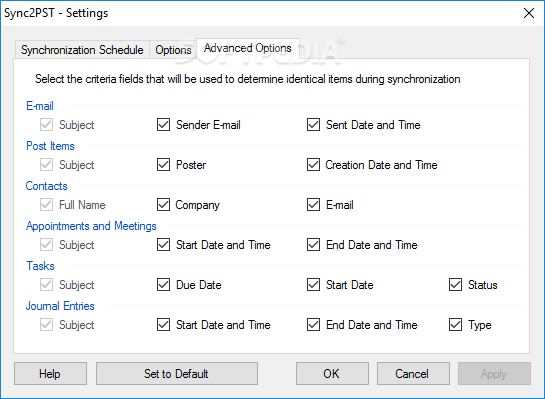Switch to the Synchronization Schedule tab
Image resolution: width=545 pixels, height=399 pixels.
tap(82, 50)
